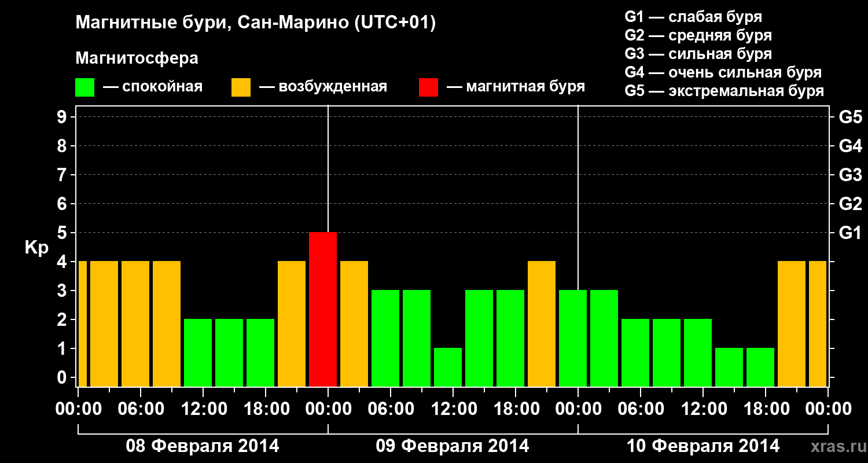This screenshot has width=868, height=463.
Task: Click the '06:00' time label above 10 Февраля
Action: pos(641,409)
